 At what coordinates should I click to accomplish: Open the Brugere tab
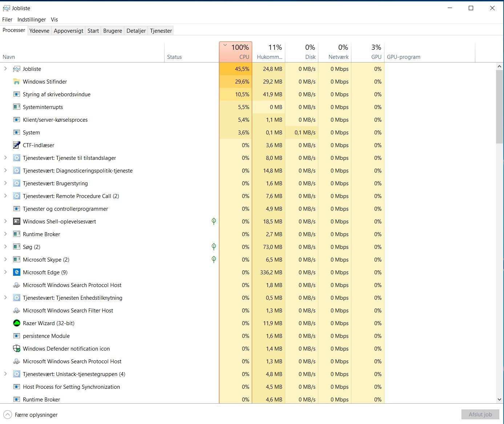click(x=113, y=31)
